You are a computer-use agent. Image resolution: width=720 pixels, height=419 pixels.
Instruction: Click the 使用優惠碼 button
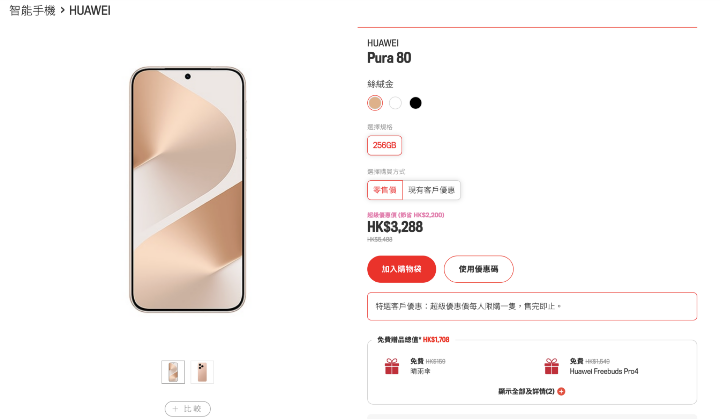point(478,269)
